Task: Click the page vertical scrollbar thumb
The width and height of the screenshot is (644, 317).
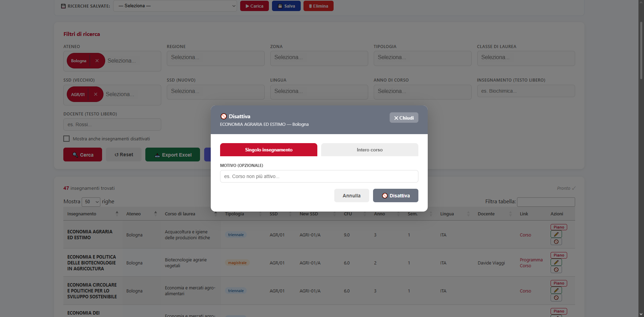Action: point(641,51)
